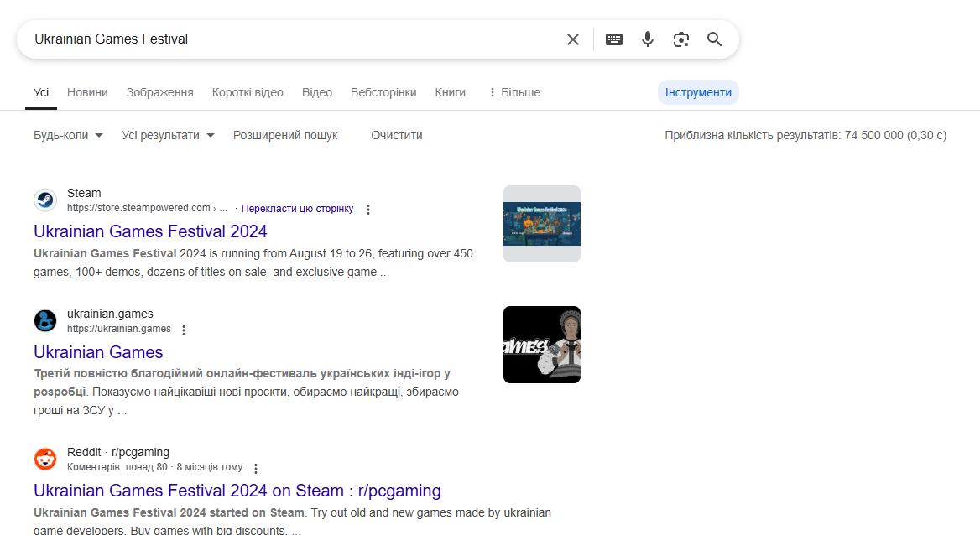Click the Reddit · r/pcgaming source name
Image resolution: width=980 pixels, height=535 pixels.
pyautogui.click(x=118, y=452)
